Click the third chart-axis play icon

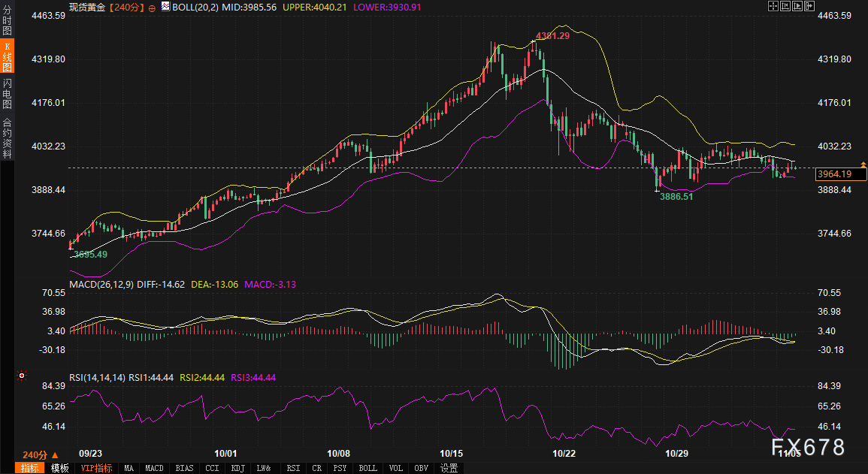pos(797,6)
